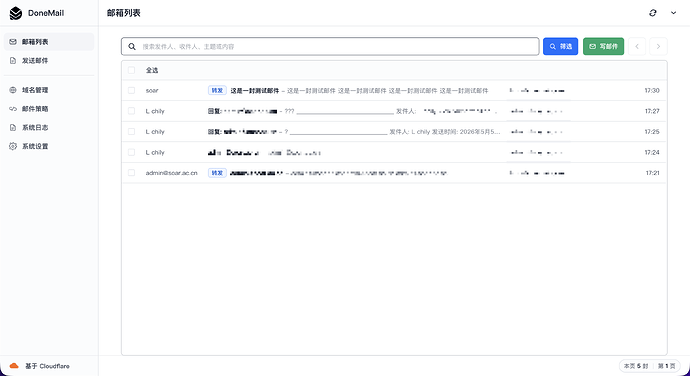
Task: Click the 17:30 timestamp
Action: (x=652, y=91)
